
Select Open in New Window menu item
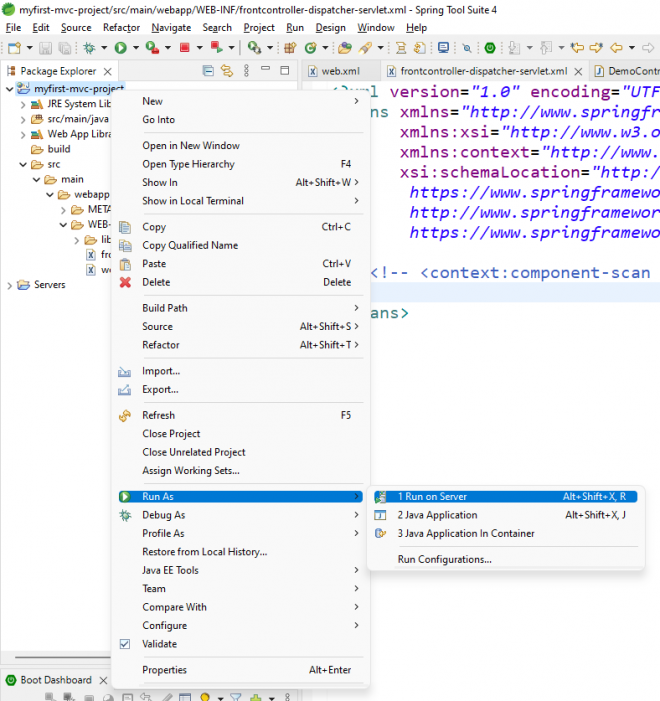click(241, 146)
